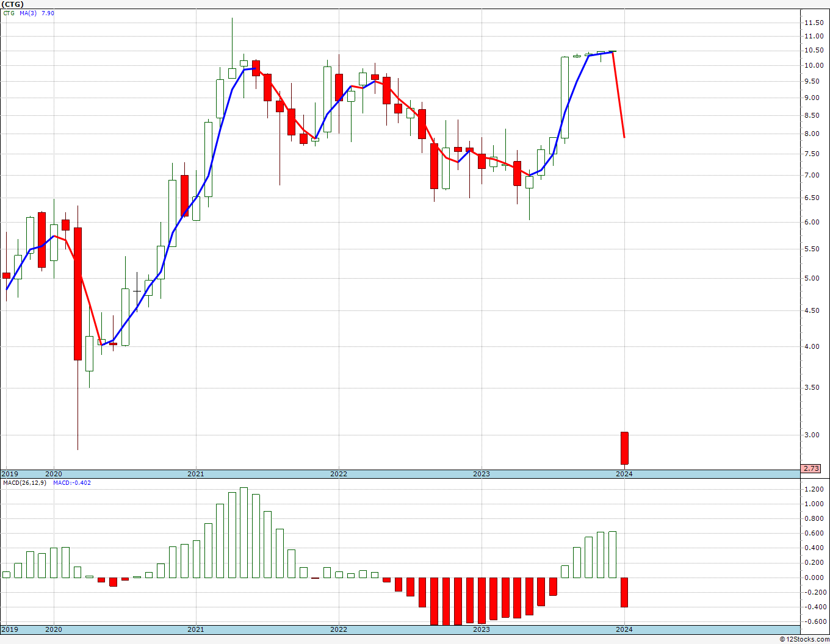Click 2021 on the MACD panel time axis
The width and height of the screenshot is (830, 644).
coord(196,629)
